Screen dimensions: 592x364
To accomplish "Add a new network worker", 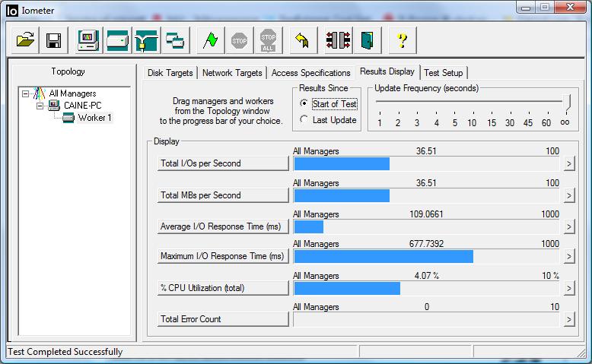I will tap(146, 40).
